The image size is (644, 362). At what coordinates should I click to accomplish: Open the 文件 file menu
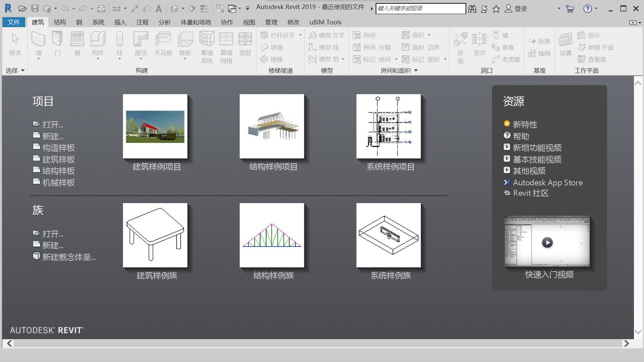pyautogui.click(x=14, y=22)
